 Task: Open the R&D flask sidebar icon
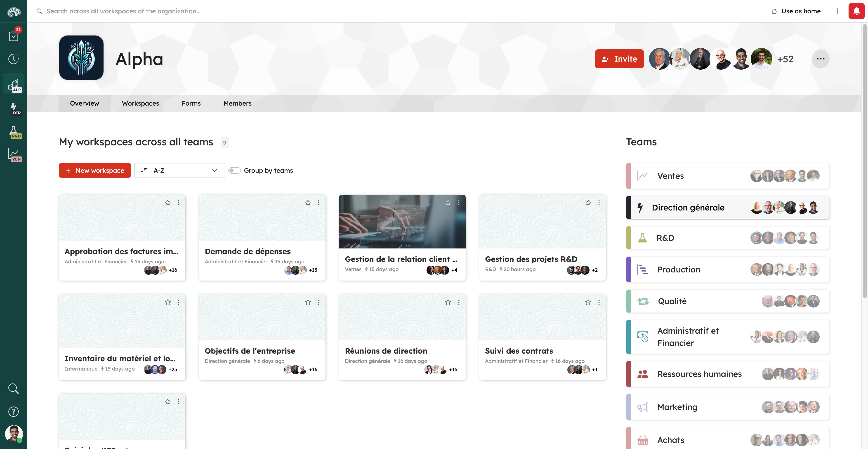pyautogui.click(x=14, y=132)
